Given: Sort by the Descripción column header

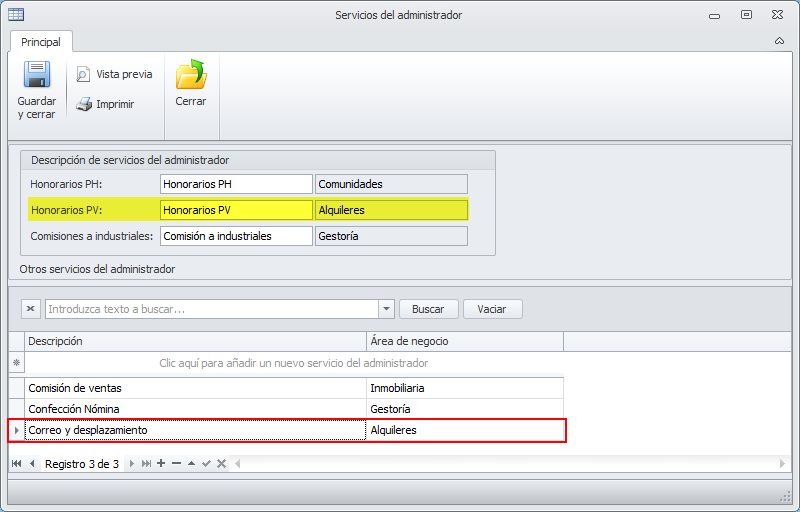Looking at the screenshot, I should 195,341.
